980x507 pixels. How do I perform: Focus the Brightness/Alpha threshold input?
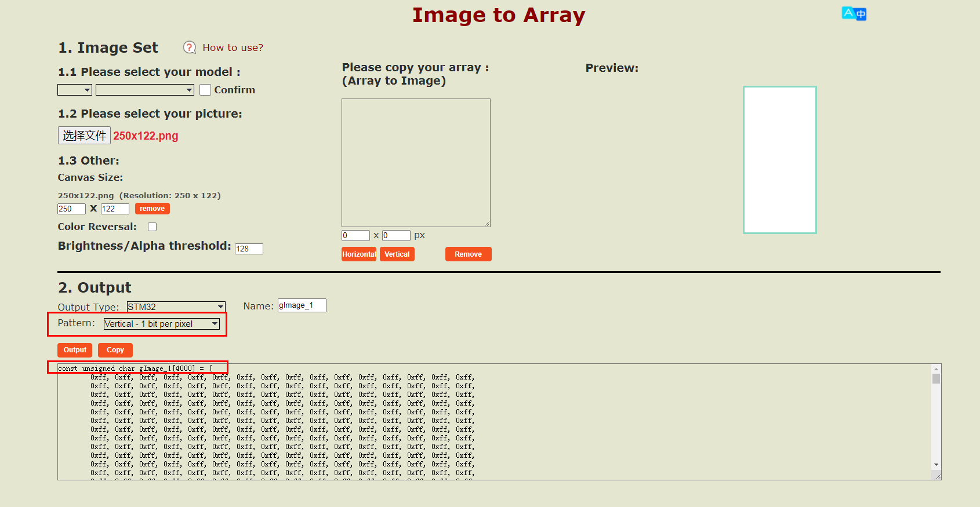point(249,249)
